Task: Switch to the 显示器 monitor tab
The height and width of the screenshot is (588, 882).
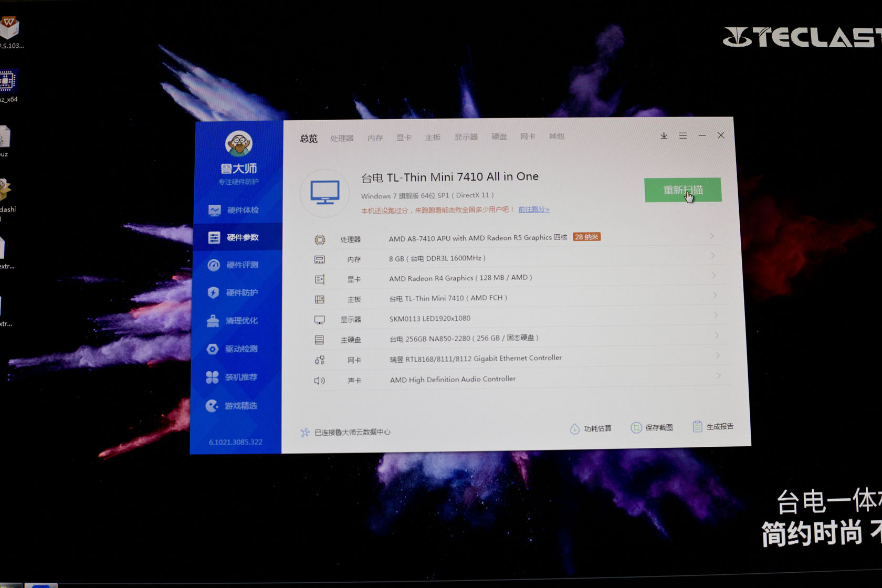Action: pos(466,137)
